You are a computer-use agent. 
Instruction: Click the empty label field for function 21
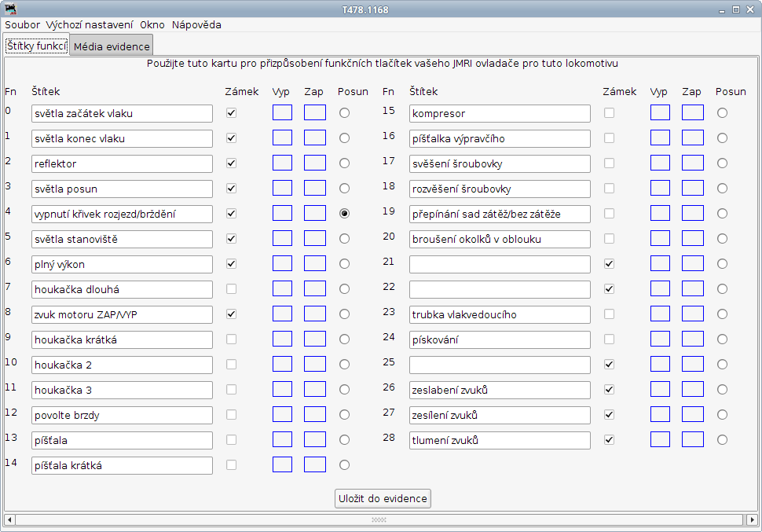pyautogui.click(x=500, y=264)
